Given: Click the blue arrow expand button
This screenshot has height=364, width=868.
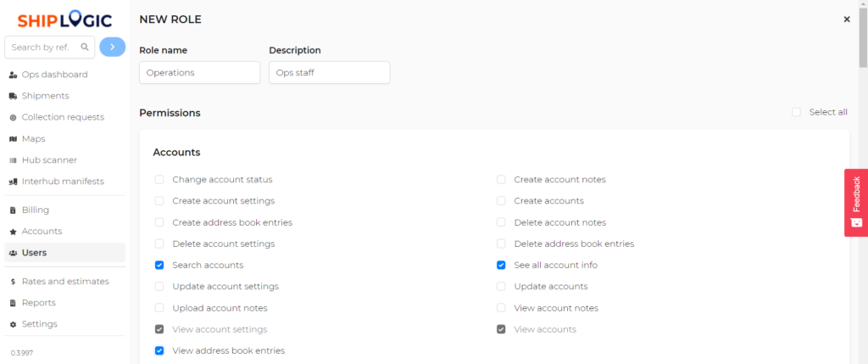Looking at the screenshot, I should tap(113, 48).
